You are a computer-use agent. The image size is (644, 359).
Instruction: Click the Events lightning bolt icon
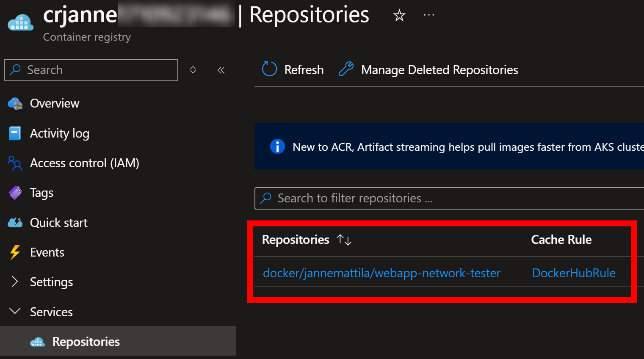point(15,252)
